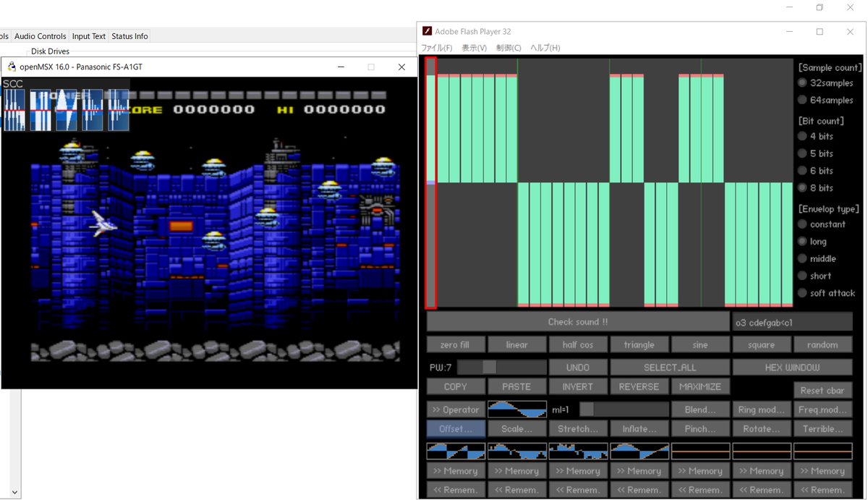The image size is (868, 500).
Task: Open the Audio Controls menu in openMSX
Action: 40,35
